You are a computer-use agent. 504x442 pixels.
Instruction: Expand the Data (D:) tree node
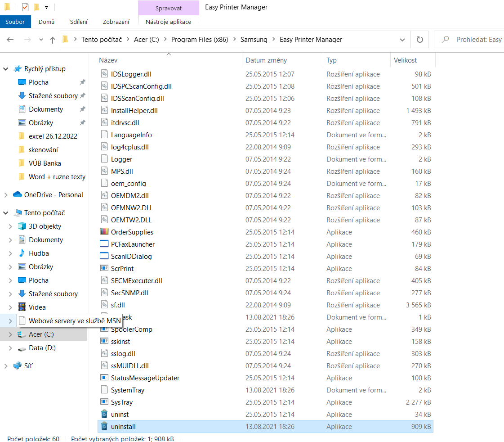(10, 348)
